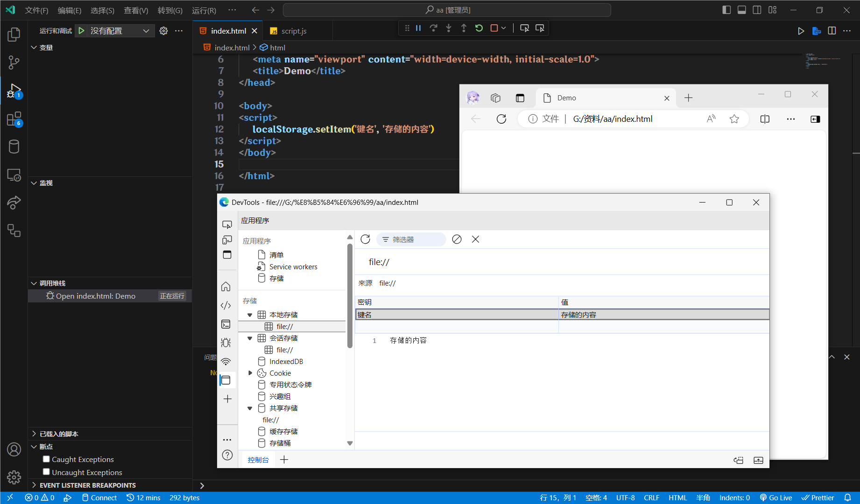Enable Uncaught Exceptions breakpoint checkbox
Screen dimensions: 860x504
point(46,472)
